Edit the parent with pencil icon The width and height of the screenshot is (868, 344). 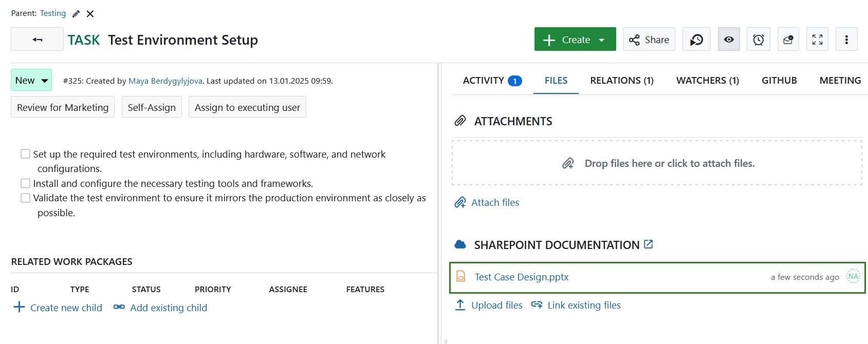tap(76, 14)
